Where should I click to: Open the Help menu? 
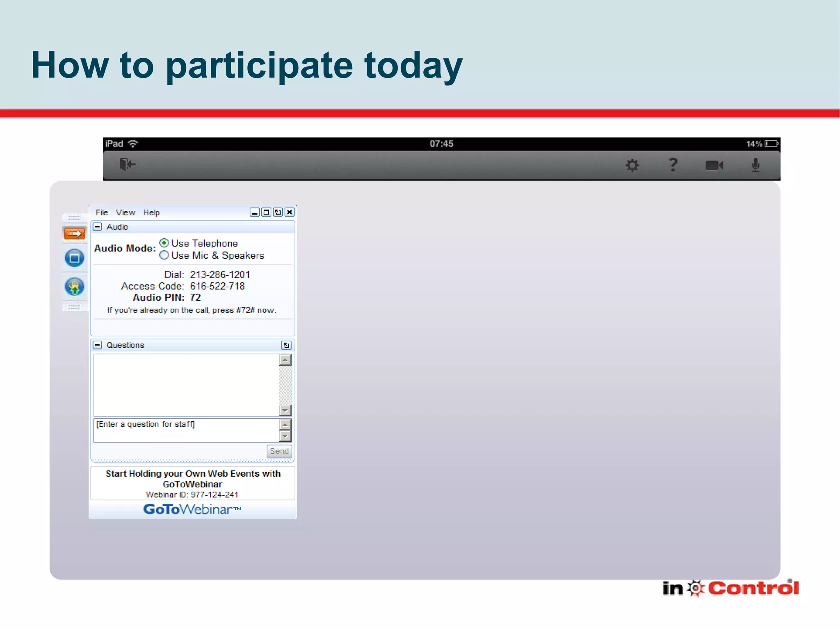[151, 212]
